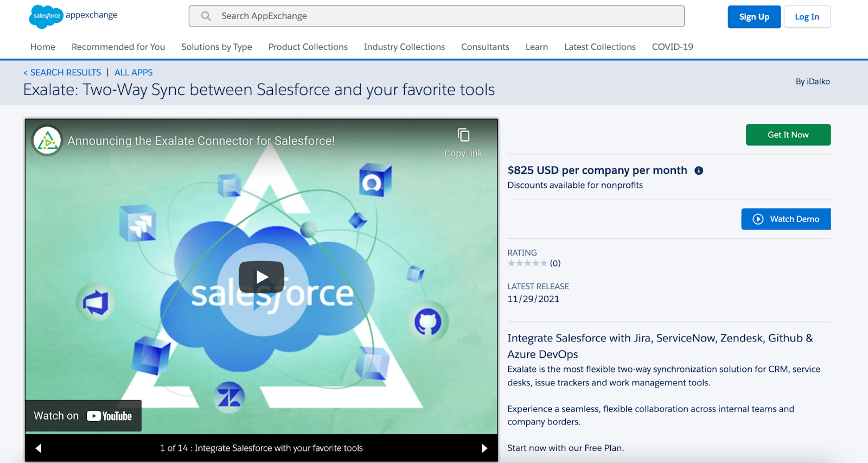This screenshot has height=463, width=868.
Task: Click the rating count (0)
Action: pos(555,263)
